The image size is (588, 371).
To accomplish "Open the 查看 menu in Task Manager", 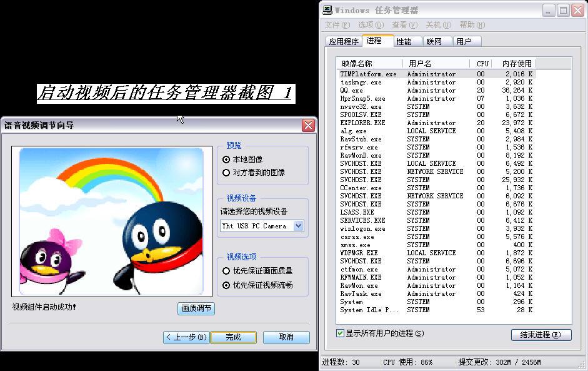I will (404, 25).
